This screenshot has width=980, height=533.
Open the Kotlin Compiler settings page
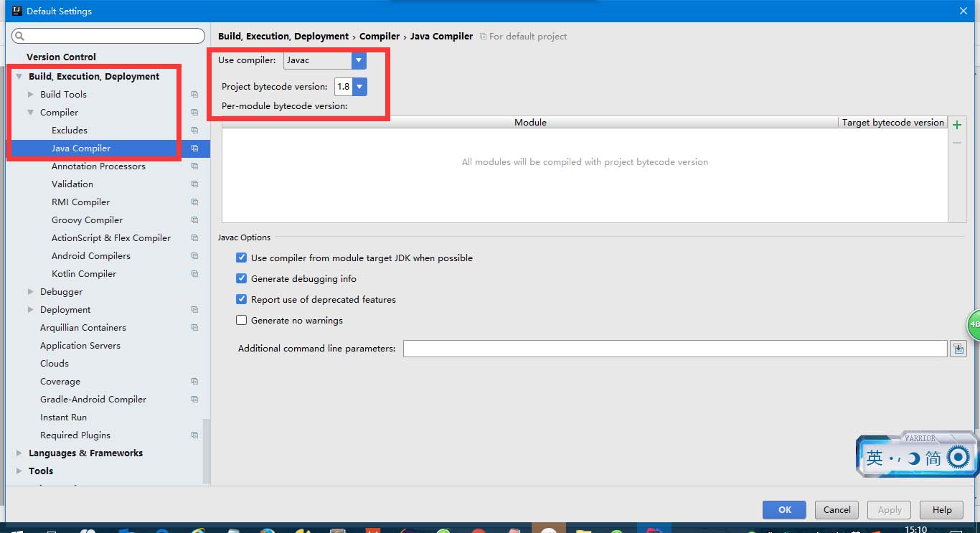tap(84, 274)
